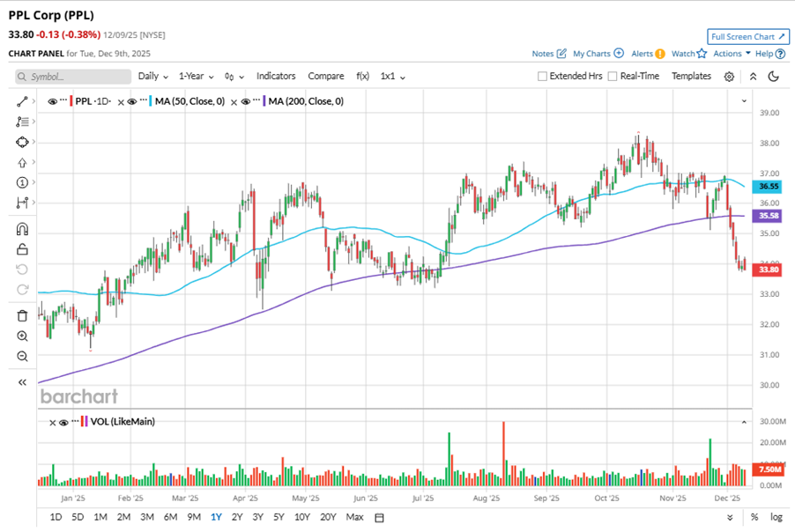The width and height of the screenshot is (795, 532).
Task: Type in the Symbol search field
Action: click(74, 77)
